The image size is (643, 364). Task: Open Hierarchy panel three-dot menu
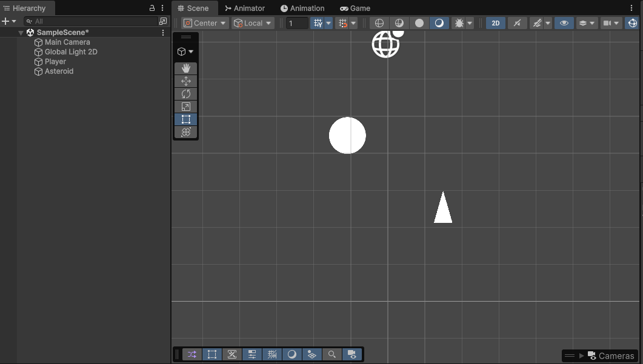click(x=163, y=8)
